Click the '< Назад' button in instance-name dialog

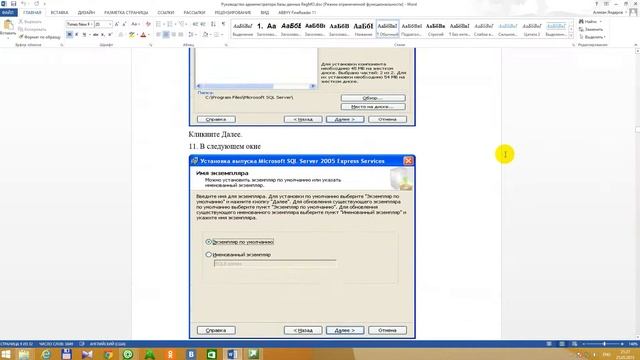click(303, 330)
